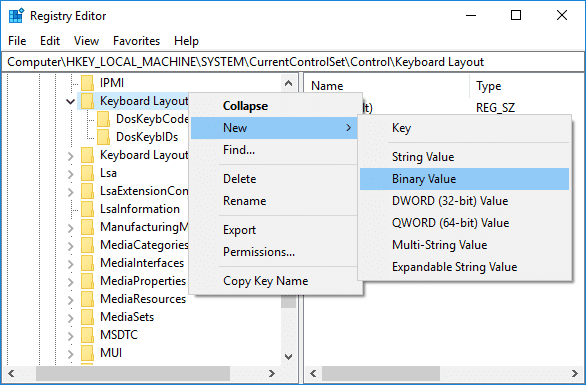Open the New submenu entry
This screenshot has width=586, height=385.
tap(275, 128)
